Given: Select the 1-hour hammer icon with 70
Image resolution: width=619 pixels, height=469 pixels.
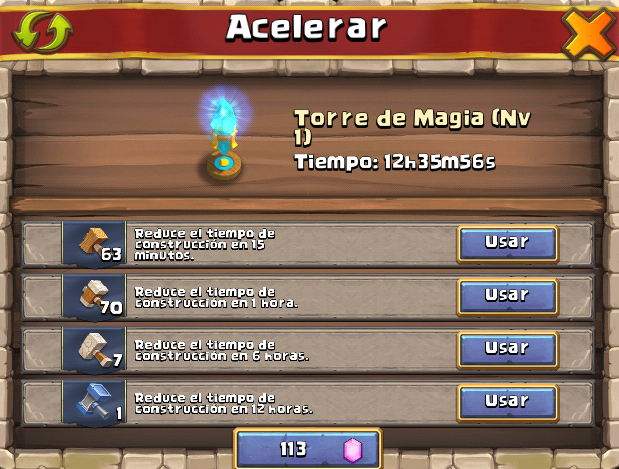Looking at the screenshot, I should pyautogui.click(x=94, y=296).
